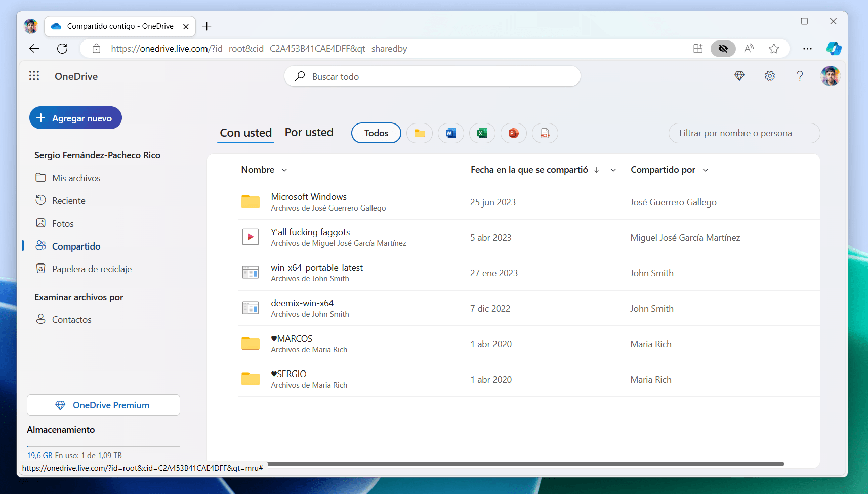Open the Nombre column dropdown

(283, 170)
